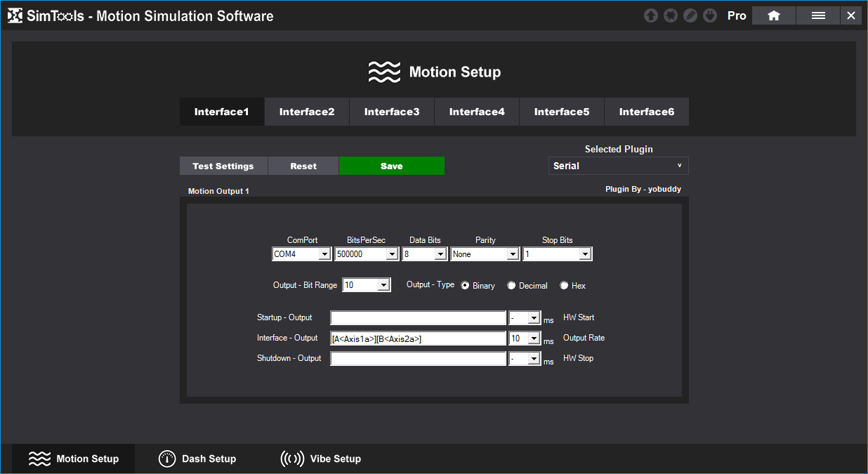Image resolution: width=868 pixels, height=474 pixels.
Task: Click the pencil status icon
Action: coord(690,15)
